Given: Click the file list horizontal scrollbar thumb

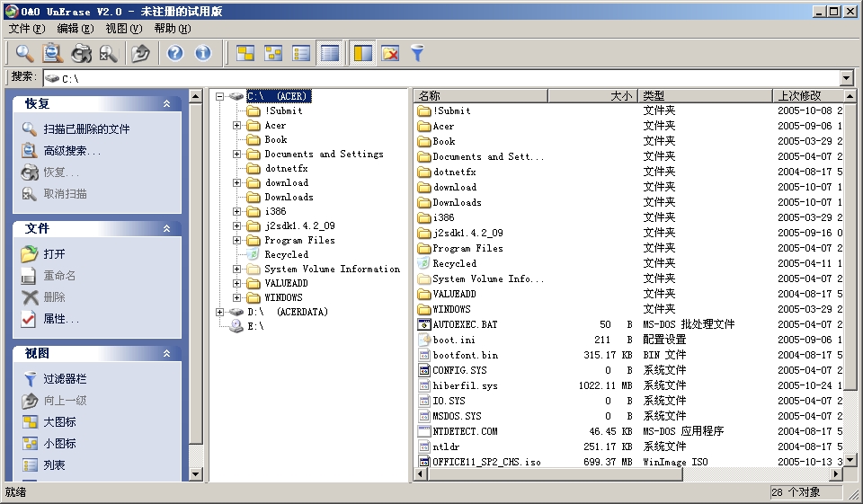Looking at the screenshot, I should pyautogui.click(x=555, y=473).
